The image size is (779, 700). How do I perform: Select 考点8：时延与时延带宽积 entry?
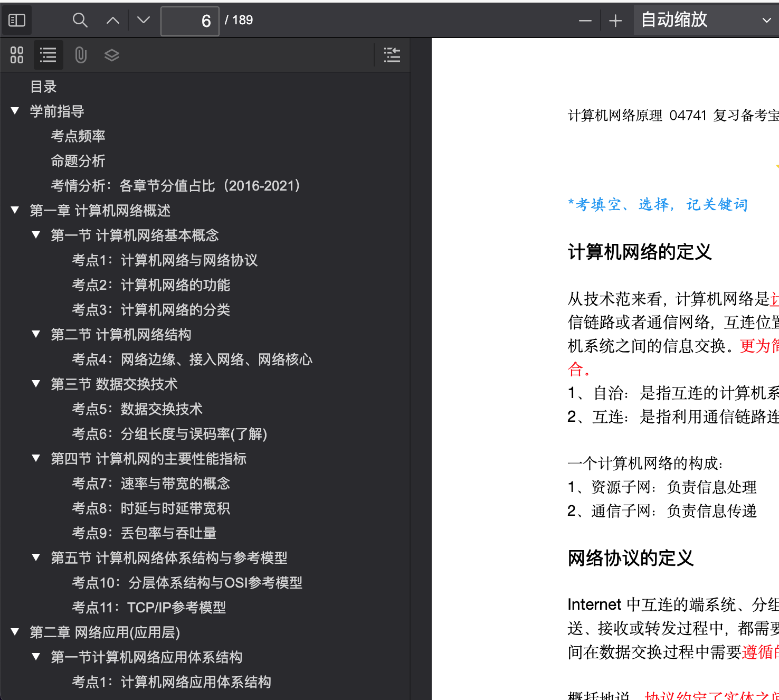pos(151,508)
